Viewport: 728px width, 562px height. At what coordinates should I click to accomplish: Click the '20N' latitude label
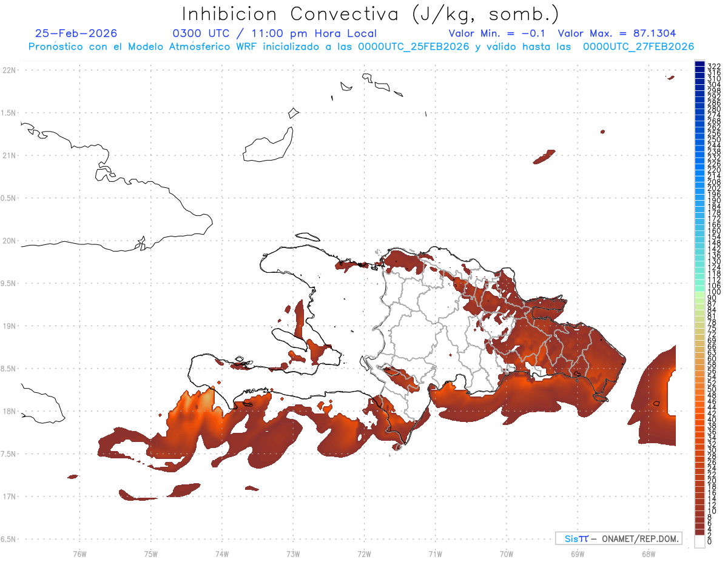pyautogui.click(x=8, y=241)
